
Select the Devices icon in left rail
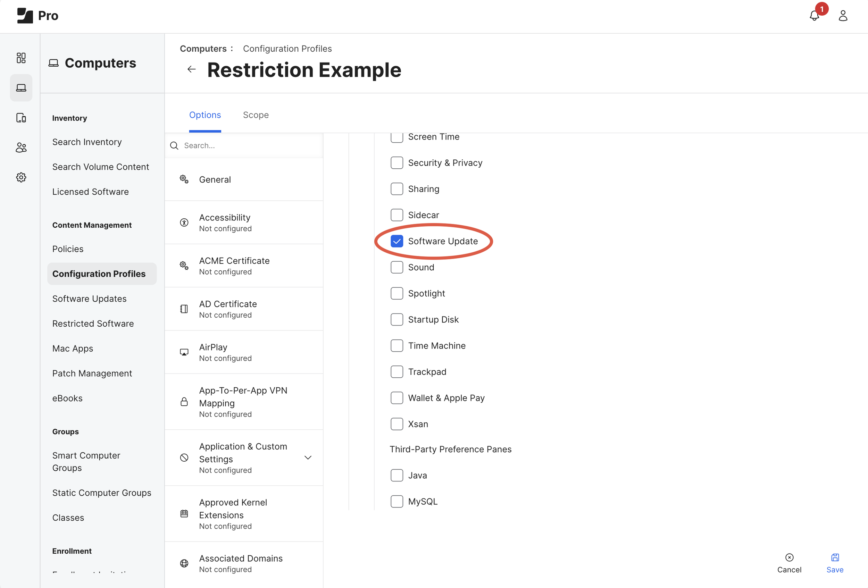click(21, 118)
